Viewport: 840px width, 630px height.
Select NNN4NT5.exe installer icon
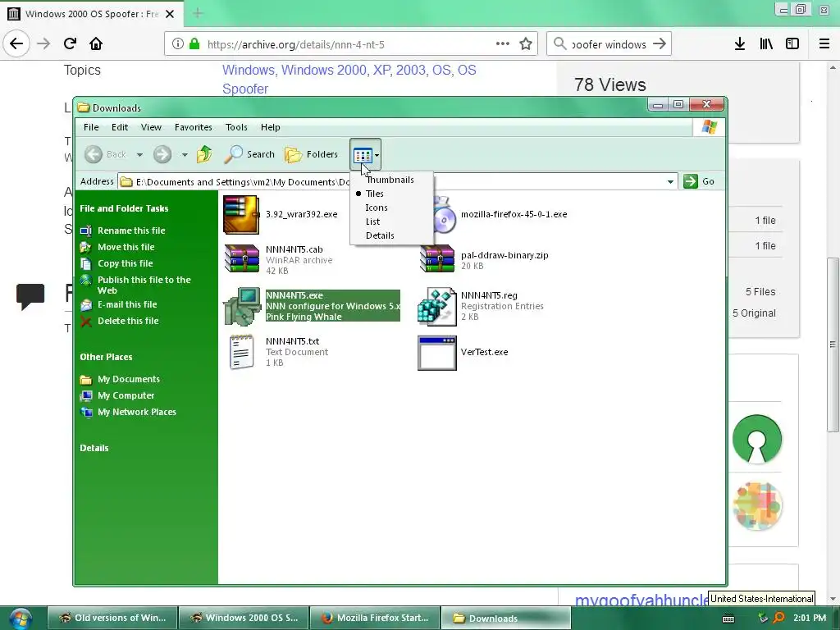coord(242,307)
